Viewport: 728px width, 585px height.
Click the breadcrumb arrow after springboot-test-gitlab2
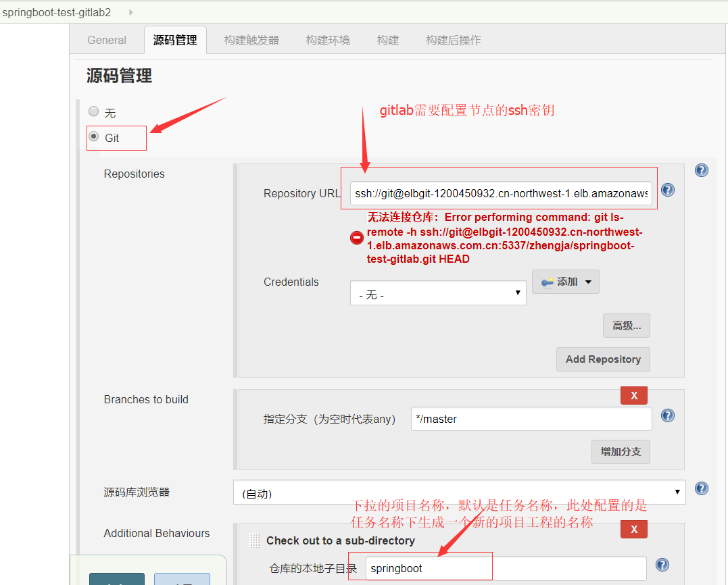click(x=131, y=13)
